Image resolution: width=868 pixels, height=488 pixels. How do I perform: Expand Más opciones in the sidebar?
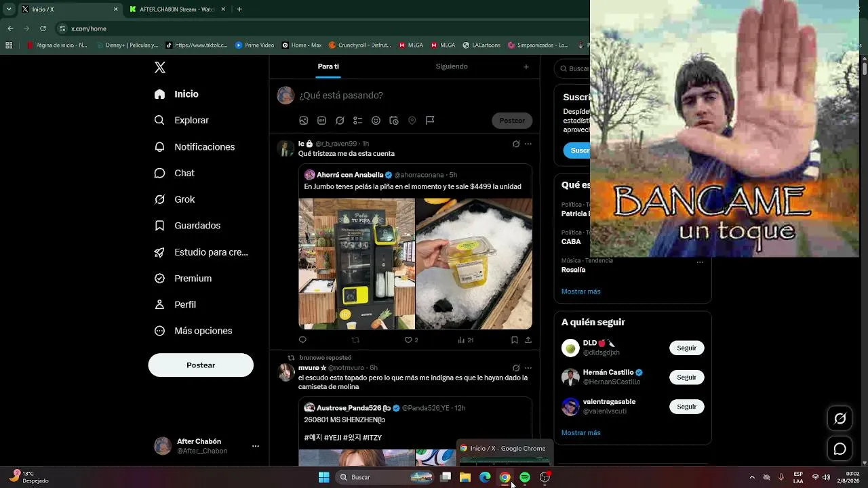[193, 331]
